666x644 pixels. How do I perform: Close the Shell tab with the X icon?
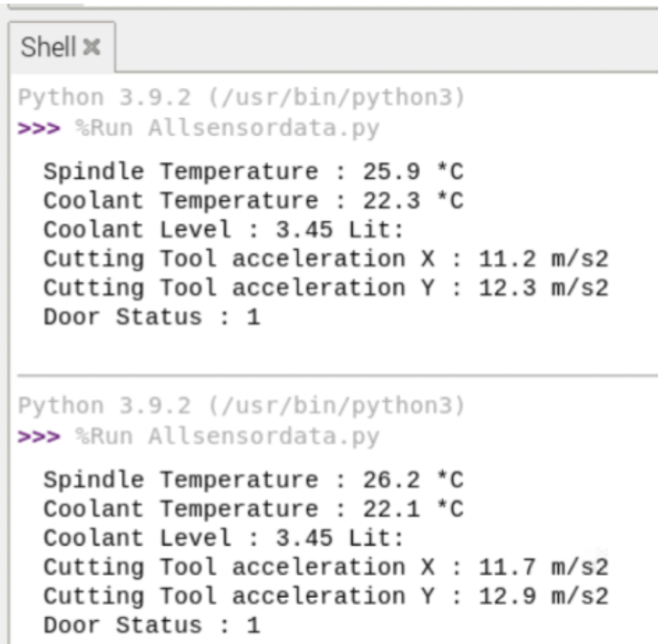pos(92,47)
